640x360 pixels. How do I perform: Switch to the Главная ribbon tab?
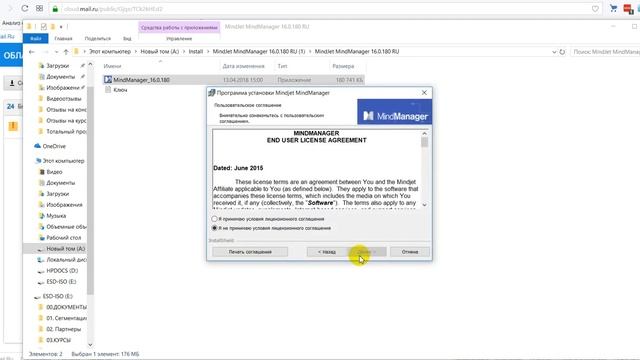tap(63, 38)
